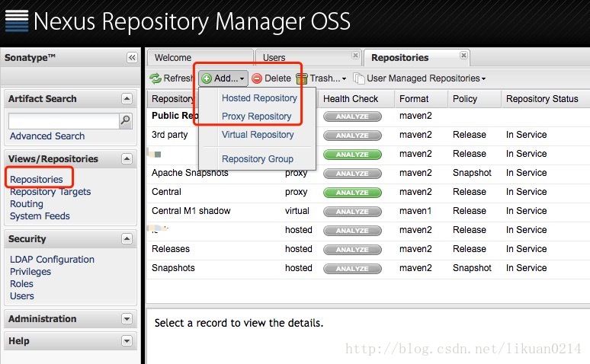Open the Privileges link
590x364 pixels.
tap(30, 272)
